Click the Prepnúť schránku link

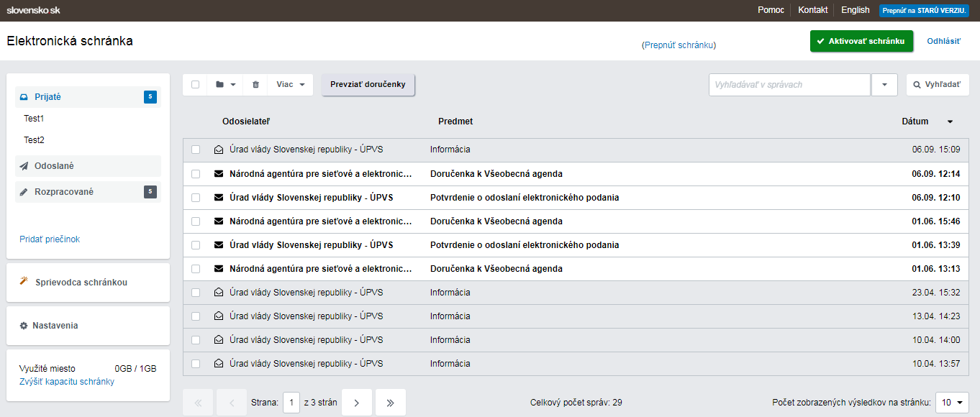coord(679,45)
